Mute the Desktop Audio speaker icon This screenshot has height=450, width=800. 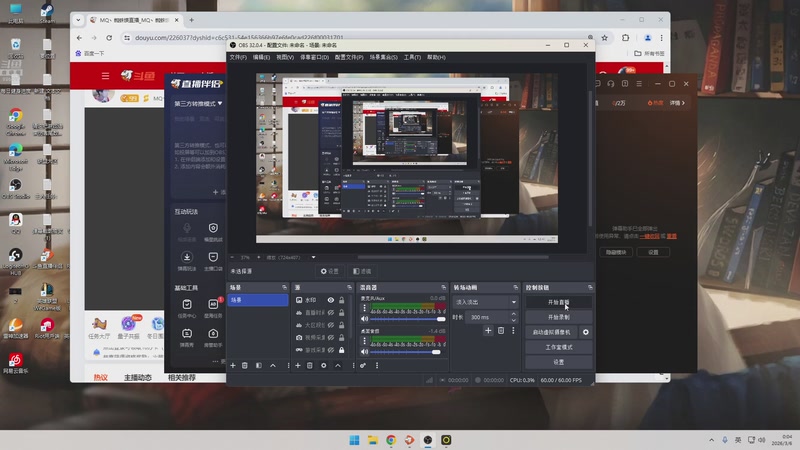[x=364, y=352]
